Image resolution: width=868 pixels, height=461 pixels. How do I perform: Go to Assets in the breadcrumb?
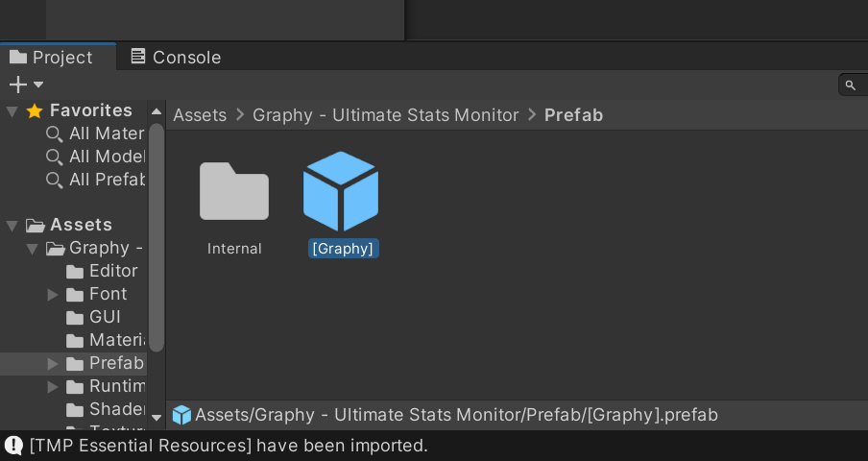pos(200,115)
